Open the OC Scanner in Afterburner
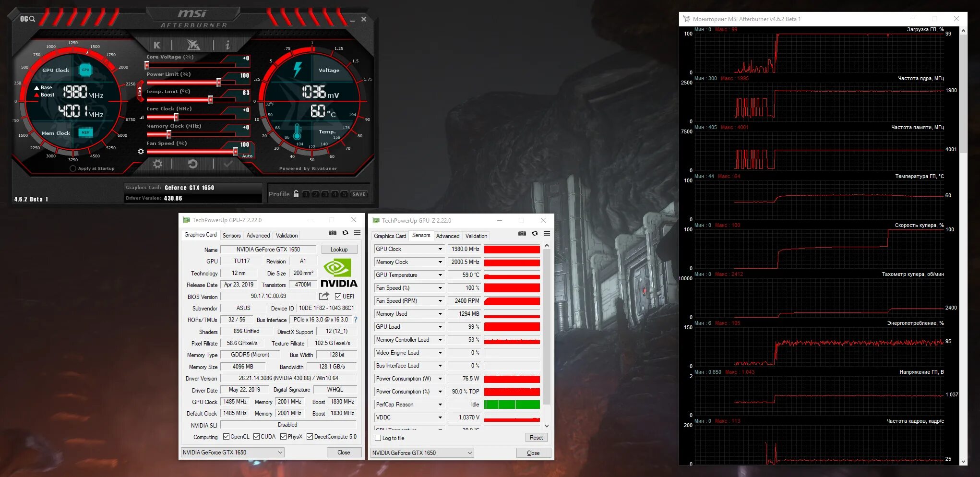The width and height of the screenshot is (980, 477). point(27,19)
